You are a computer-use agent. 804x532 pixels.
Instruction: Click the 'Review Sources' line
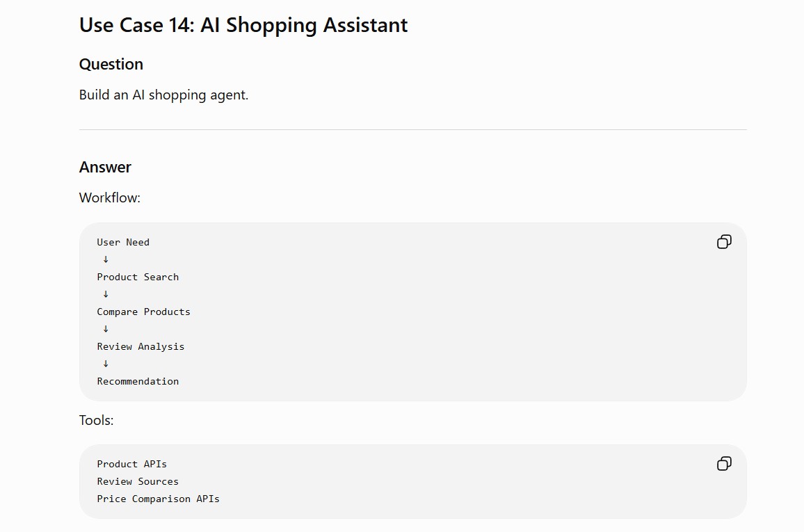[138, 481]
